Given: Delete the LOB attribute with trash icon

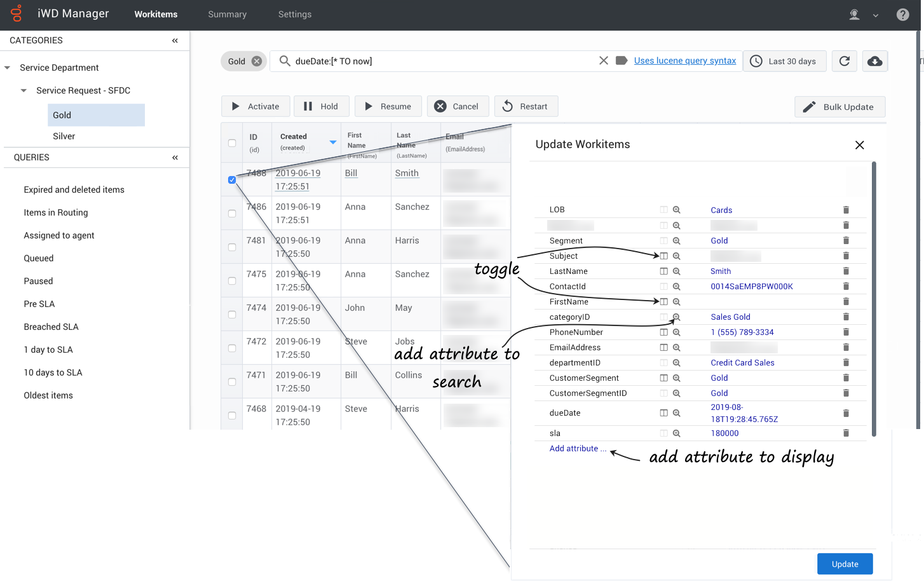Looking at the screenshot, I should tap(846, 210).
